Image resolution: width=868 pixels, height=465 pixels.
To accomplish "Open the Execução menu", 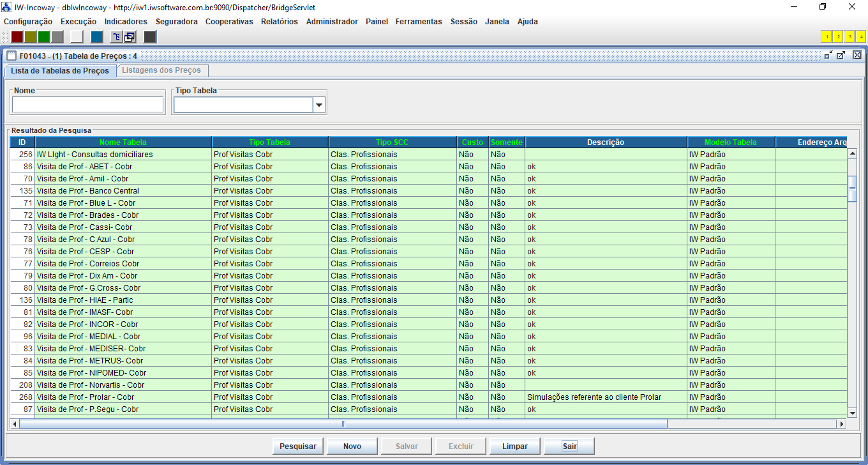I will coord(79,21).
